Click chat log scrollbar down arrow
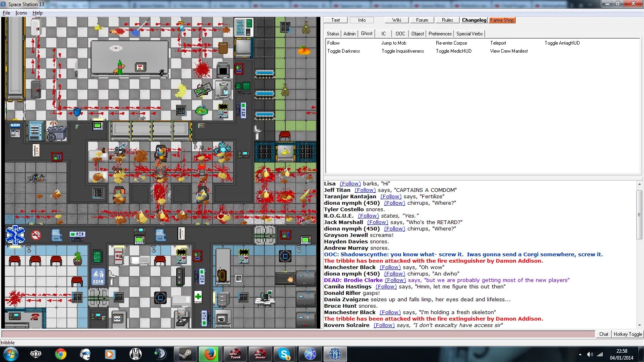644x362 pixels. coord(639,325)
